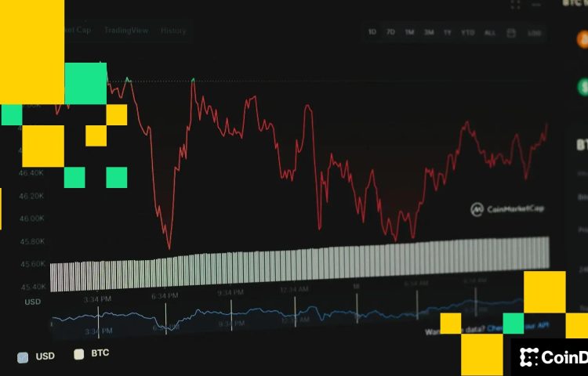Select the ALL time range

pyautogui.click(x=490, y=33)
